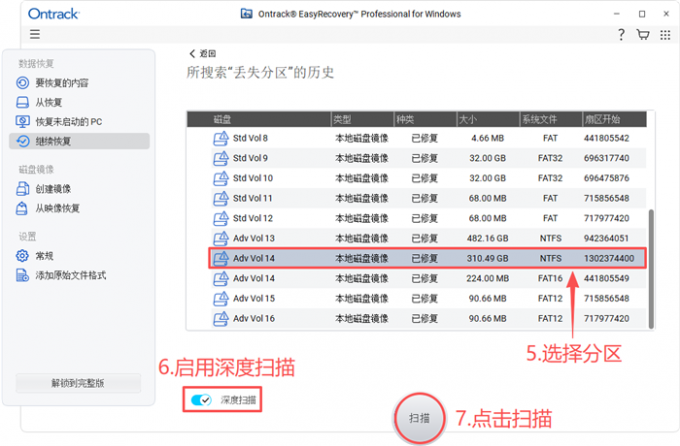Click the Std Vol 10 disk icon
Image resolution: width=680 pixels, height=446 pixels.
[221, 178]
